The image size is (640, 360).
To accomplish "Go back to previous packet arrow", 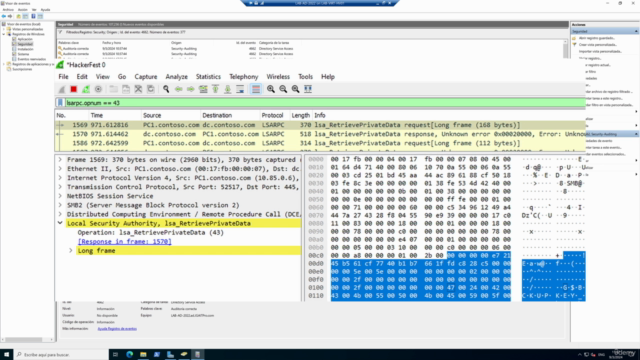I will click(x=178, y=89).
